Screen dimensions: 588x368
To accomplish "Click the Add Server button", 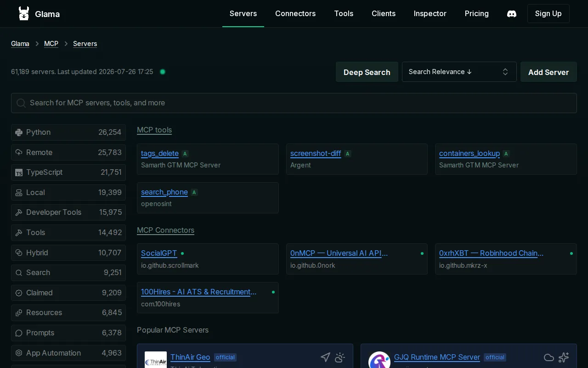I will [548, 72].
